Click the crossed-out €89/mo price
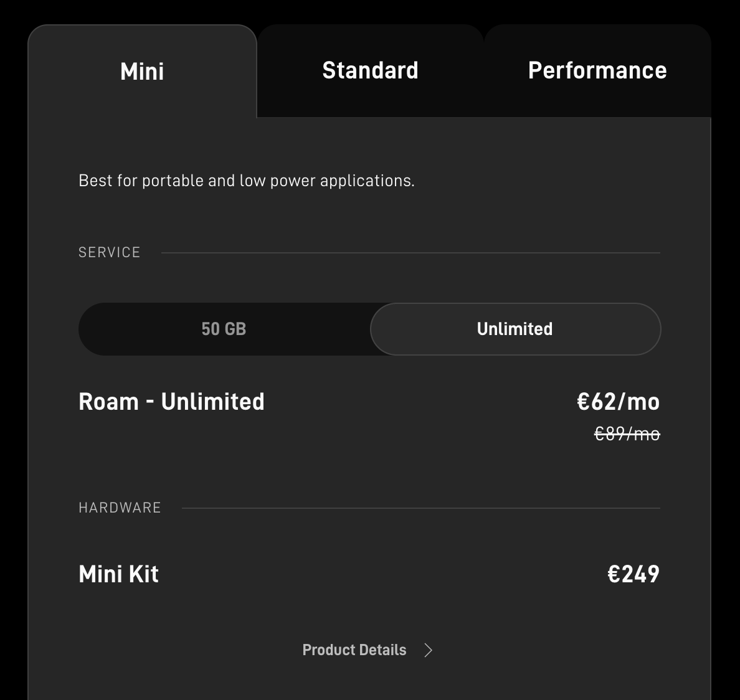This screenshot has height=700, width=740. tap(627, 433)
